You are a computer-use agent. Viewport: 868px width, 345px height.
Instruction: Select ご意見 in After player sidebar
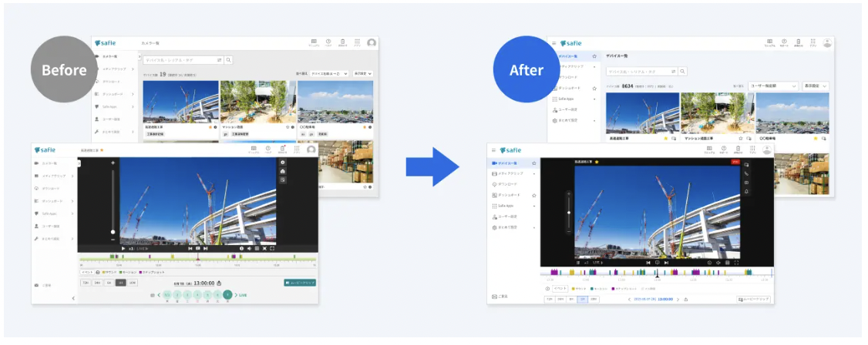[x=500, y=297]
